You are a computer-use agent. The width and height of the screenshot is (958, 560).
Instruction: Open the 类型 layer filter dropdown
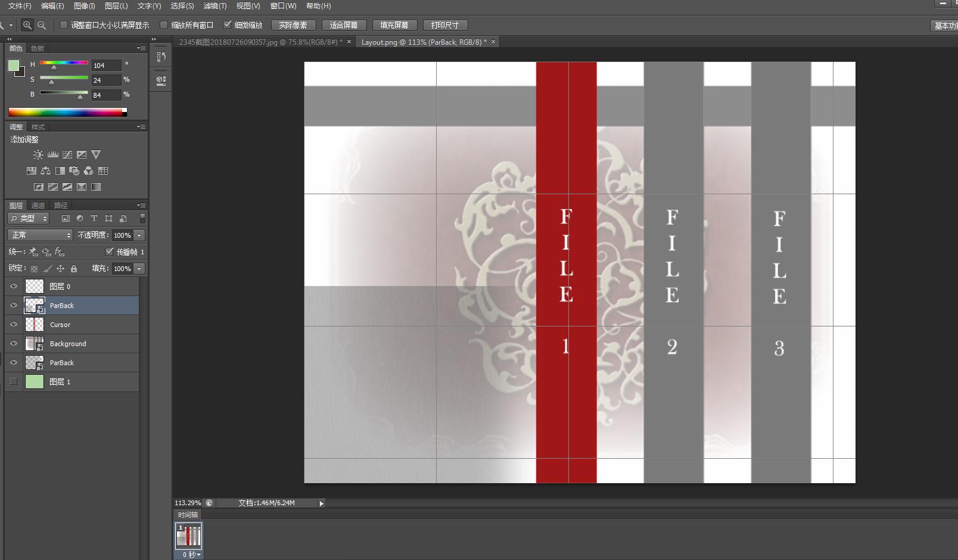point(29,219)
